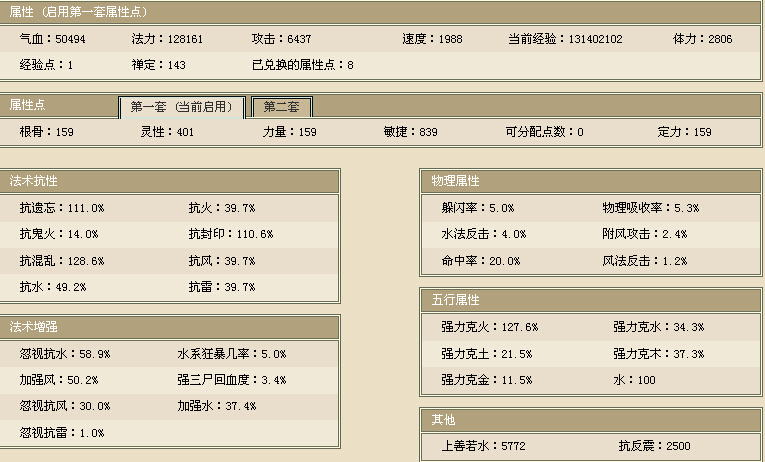Click the 当前经验 stat entry

565,39
